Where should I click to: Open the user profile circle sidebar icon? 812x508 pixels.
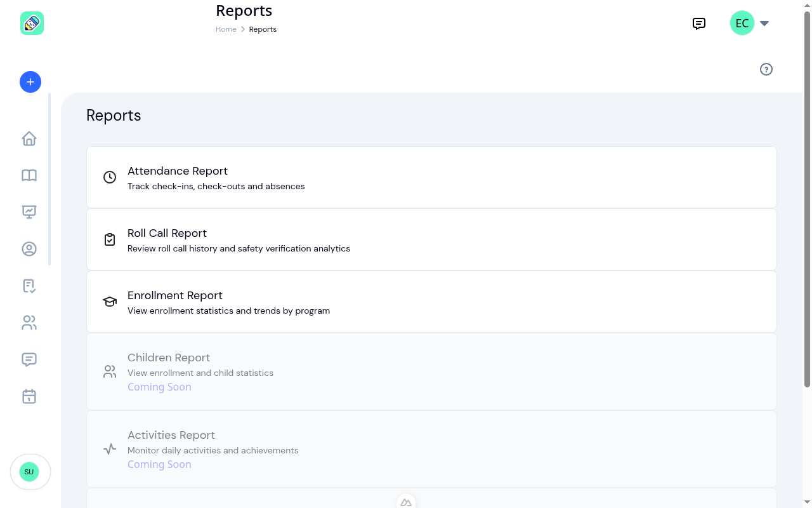tap(29, 249)
